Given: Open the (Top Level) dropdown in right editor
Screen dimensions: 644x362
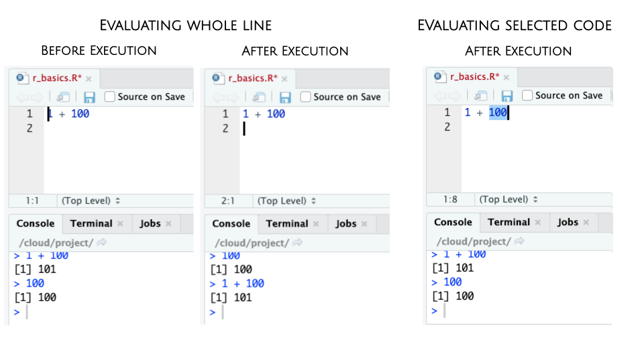Looking at the screenshot, I should click(x=508, y=199).
